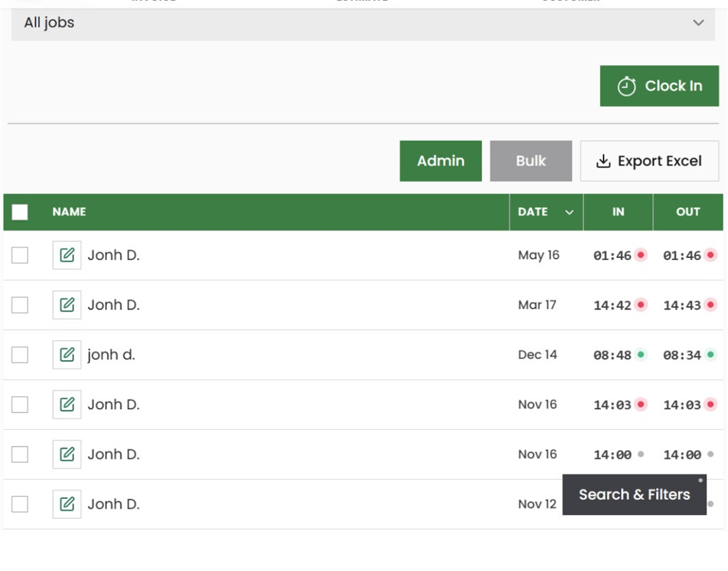Click the download icon on Export Excel
The height and width of the screenshot is (571, 728).
(x=603, y=161)
